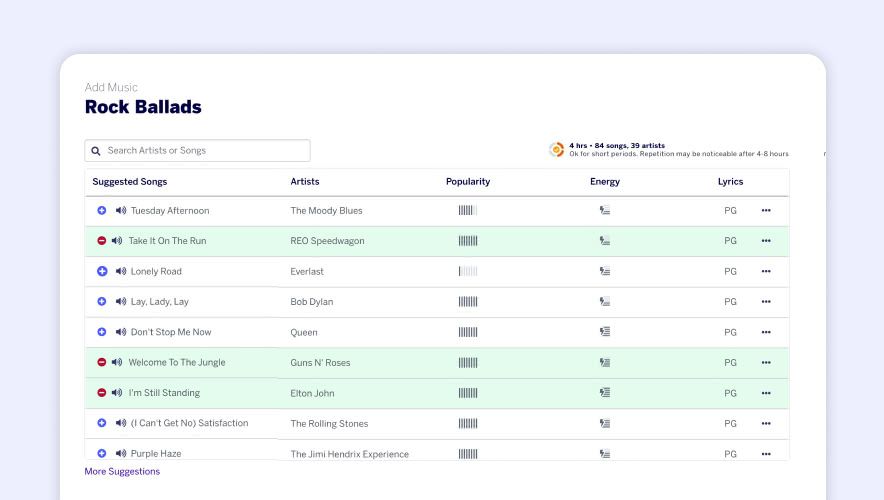
Task: Click the search magnifier icon
Action: (96, 151)
